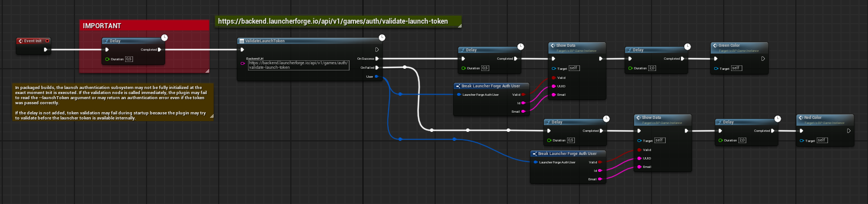Click the Email input pin on the failed-path Show Data
This screenshot has height=204, width=868.
(x=640, y=167)
